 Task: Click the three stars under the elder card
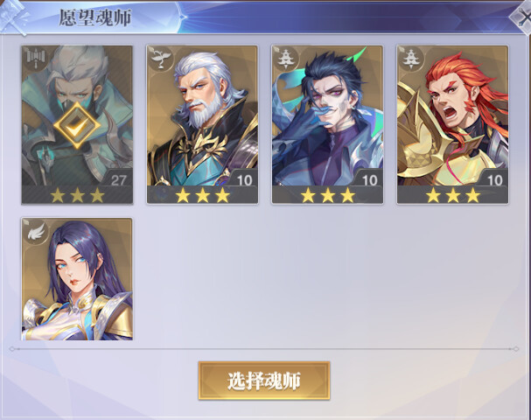[202, 195]
